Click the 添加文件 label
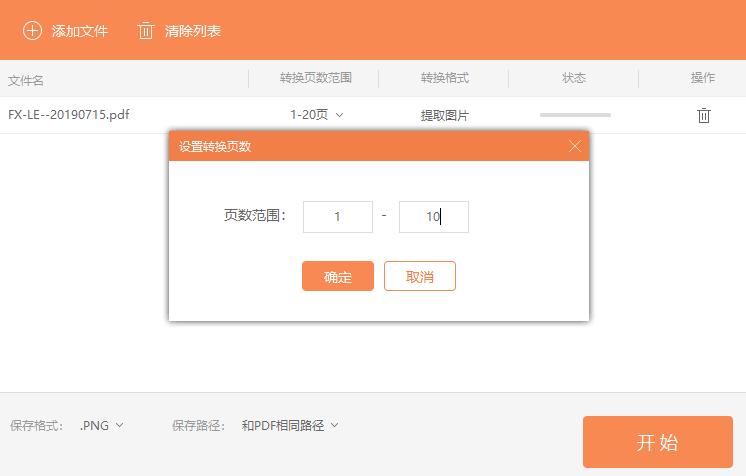 79,31
